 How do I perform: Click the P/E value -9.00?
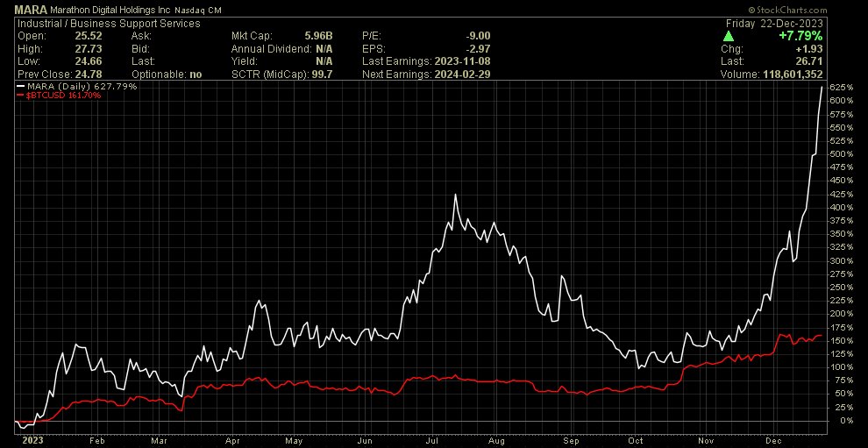[x=479, y=36]
